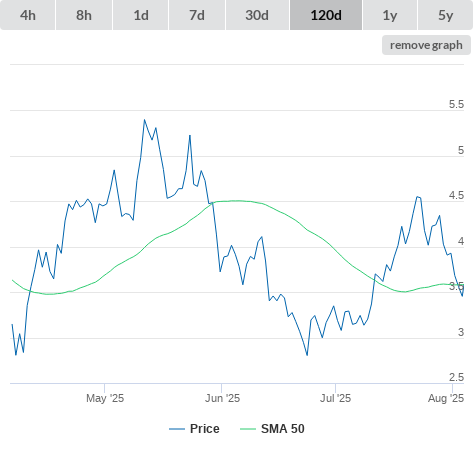Image resolution: width=474 pixels, height=455 pixels.
Task: Toggle the SMA 50 legend entry
Action: click(x=272, y=429)
